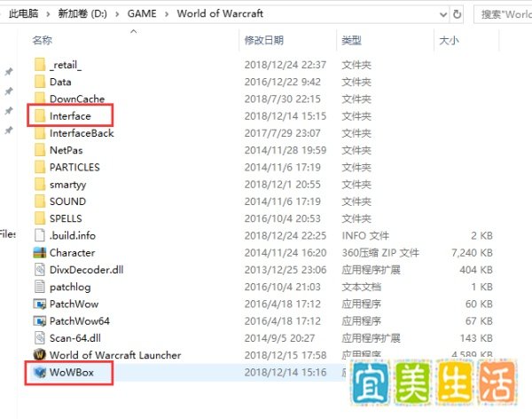The width and height of the screenshot is (532, 419).
Task: Select the InterfaceBack folder icon
Action: pos(40,133)
